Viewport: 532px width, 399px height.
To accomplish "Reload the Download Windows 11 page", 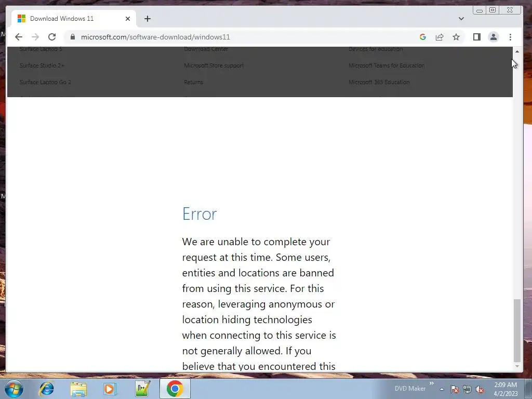I will tap(52, 37).
